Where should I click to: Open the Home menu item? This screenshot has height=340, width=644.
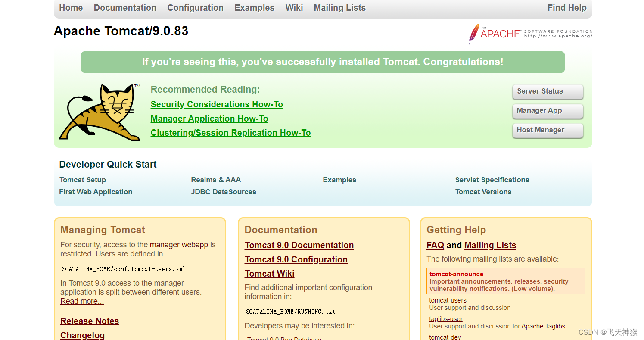coord(71,8)
